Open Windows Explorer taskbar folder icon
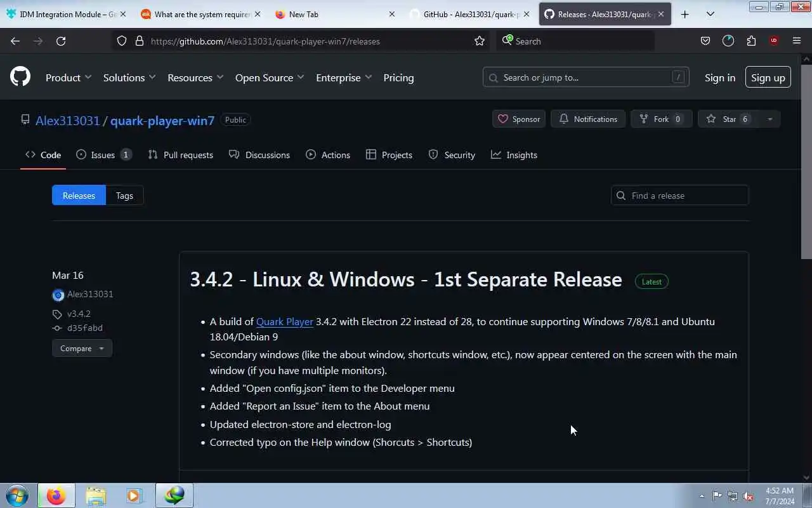The width and height of the screenshot is (812, 508). coord(96,495)
